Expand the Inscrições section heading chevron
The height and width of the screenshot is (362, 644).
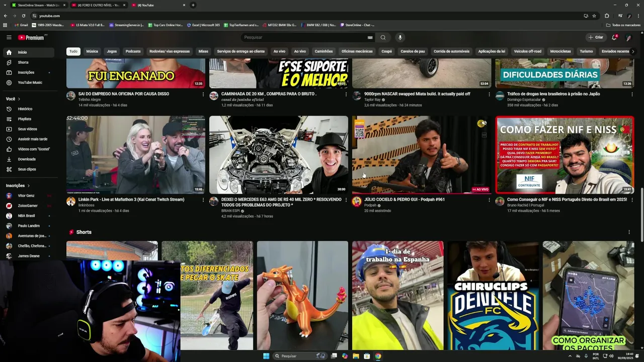29,186
